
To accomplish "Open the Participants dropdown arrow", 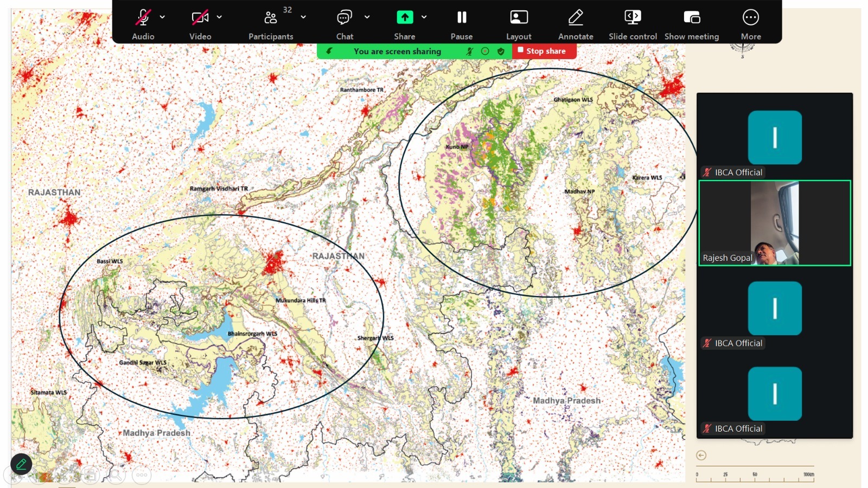I will coord(303,17).
